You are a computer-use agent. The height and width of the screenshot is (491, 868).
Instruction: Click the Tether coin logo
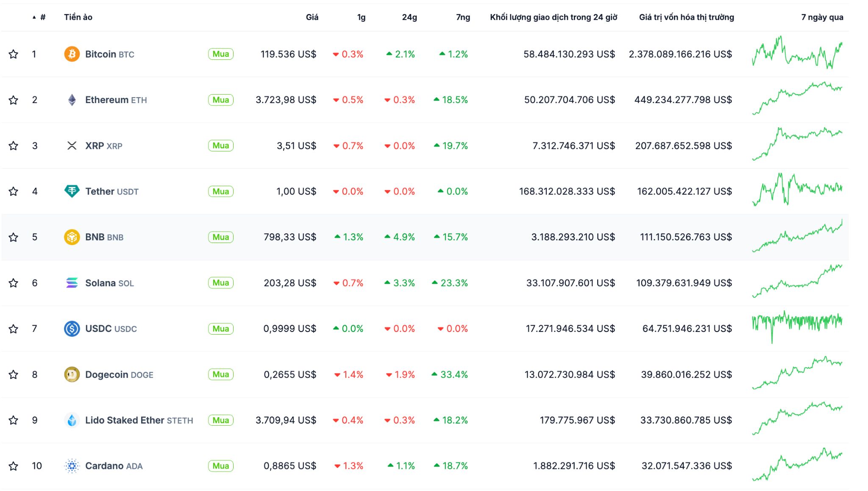(x=72, y=191)
